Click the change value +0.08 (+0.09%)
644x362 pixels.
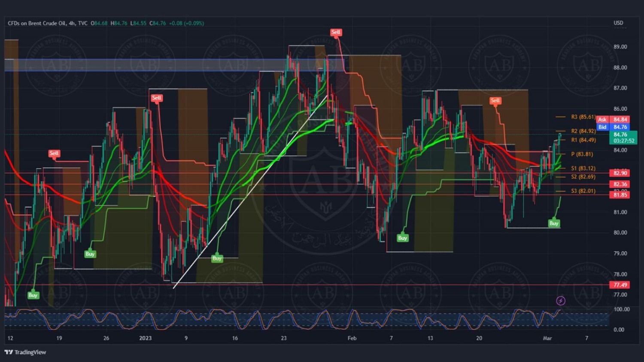[186, 23]
